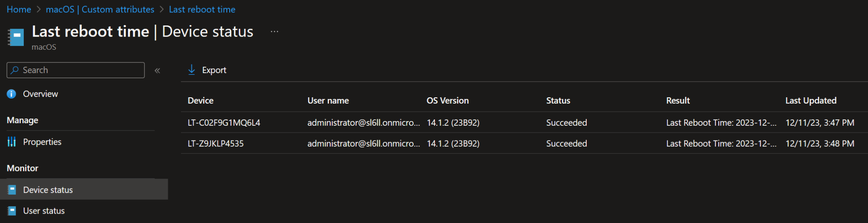The height and width of the screenshot is (223, 868).
Task: Click the Export download arrow icon
Action: click(192, 70)
